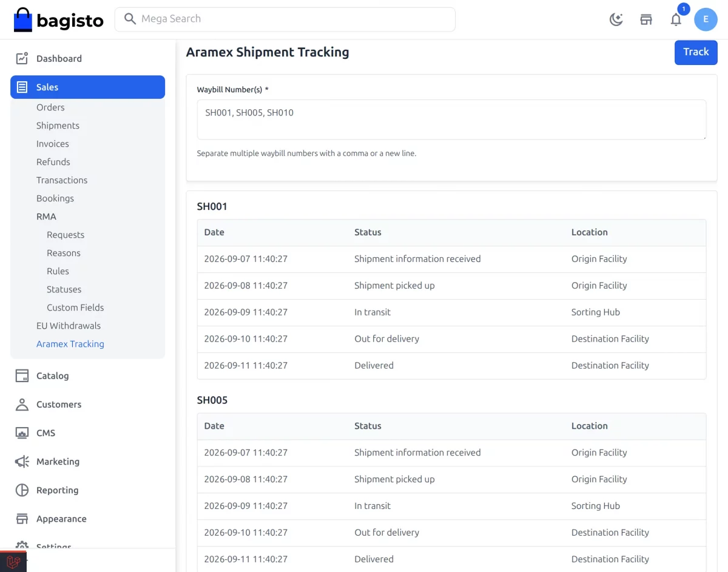Go to Bookings under Sales

[55, 198]
